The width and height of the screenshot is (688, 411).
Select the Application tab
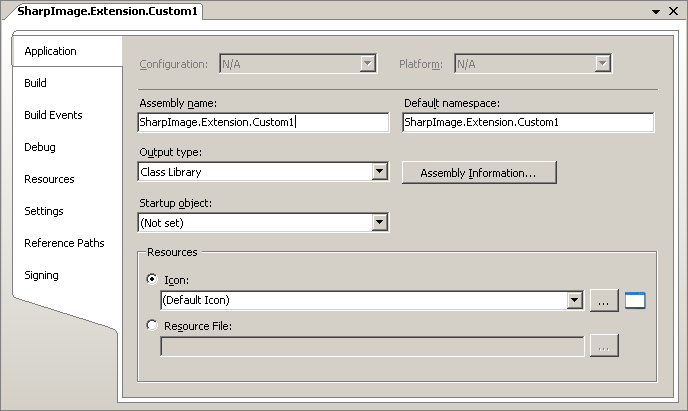[x=50, y=51]
